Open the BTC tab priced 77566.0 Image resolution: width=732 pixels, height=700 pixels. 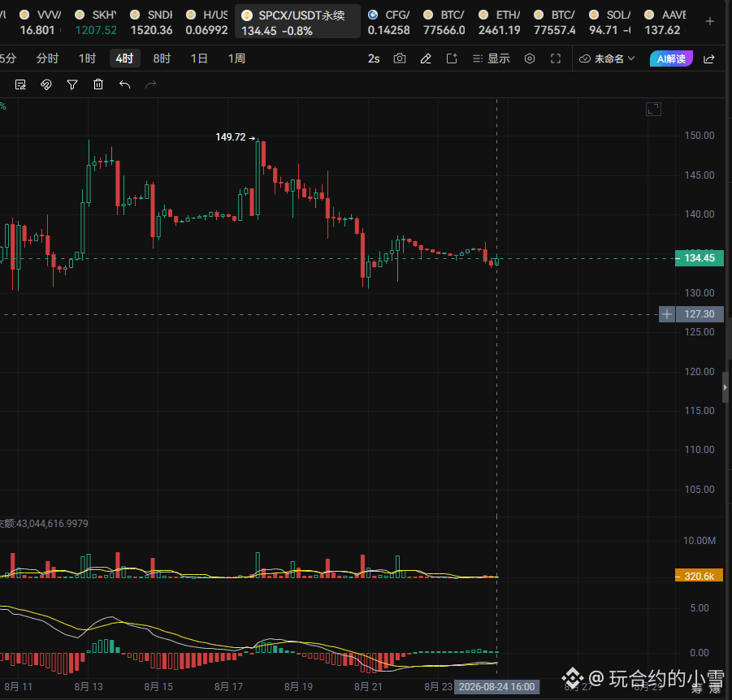[x=444, y=22]
